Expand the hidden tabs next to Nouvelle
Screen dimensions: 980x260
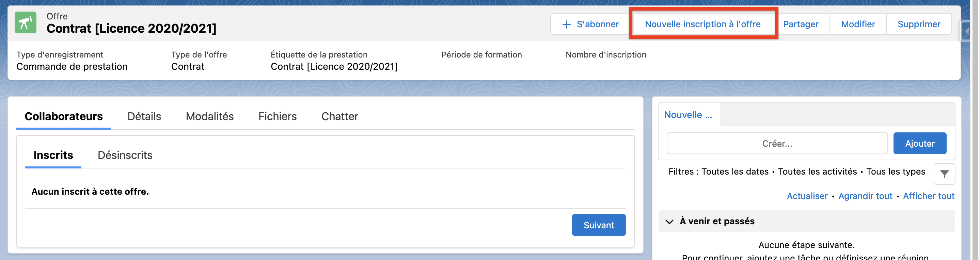point(836,114)
